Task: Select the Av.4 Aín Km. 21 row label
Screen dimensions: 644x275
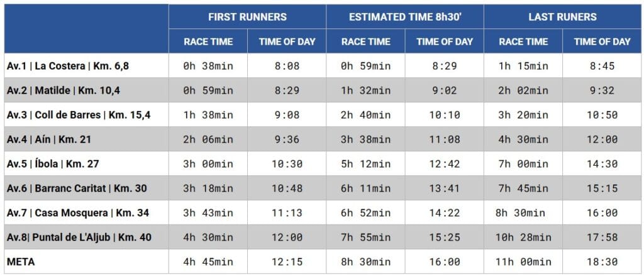Action: pos(49,139)
